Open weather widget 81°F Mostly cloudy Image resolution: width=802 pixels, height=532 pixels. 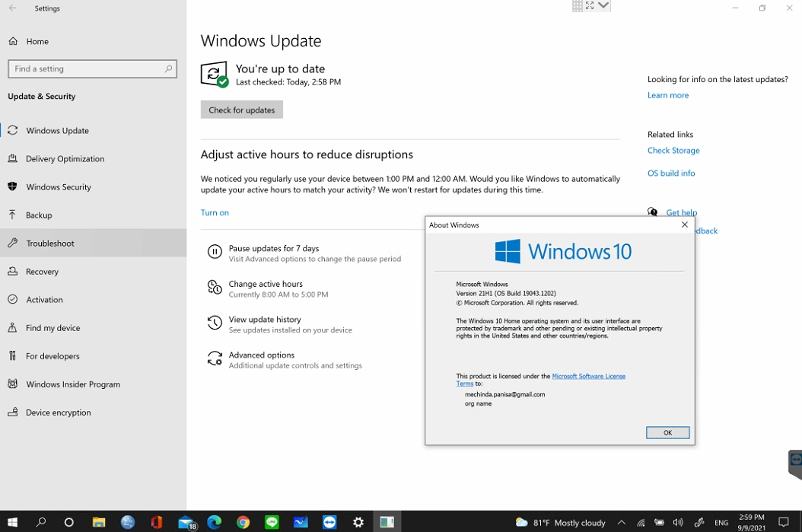pyautogui.click(x=560, y=522)
